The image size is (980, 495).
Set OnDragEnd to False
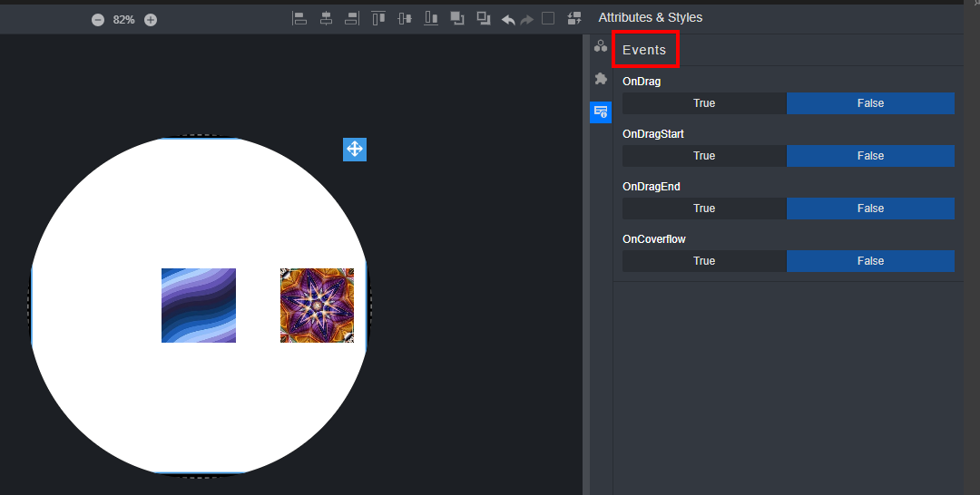click(x=870, y=209)
